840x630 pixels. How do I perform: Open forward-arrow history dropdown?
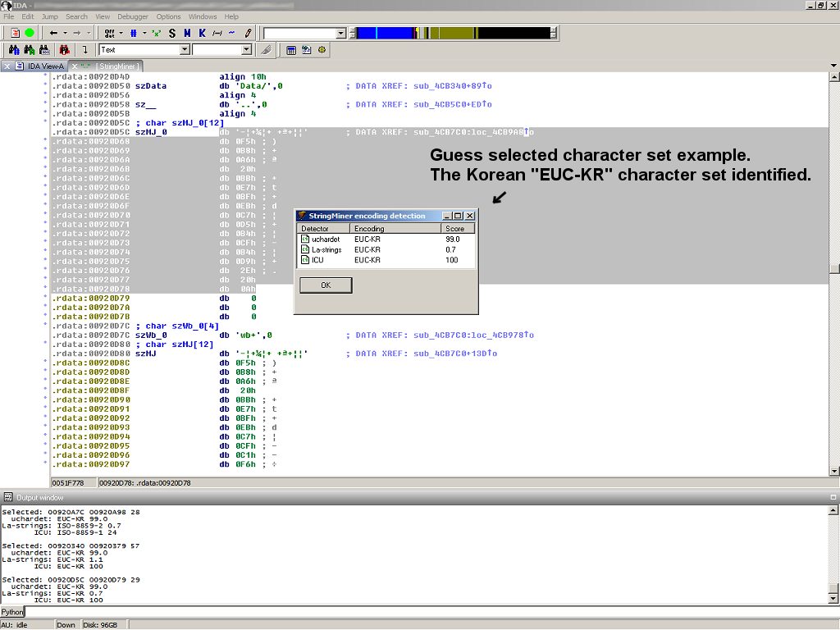(89, 33)
